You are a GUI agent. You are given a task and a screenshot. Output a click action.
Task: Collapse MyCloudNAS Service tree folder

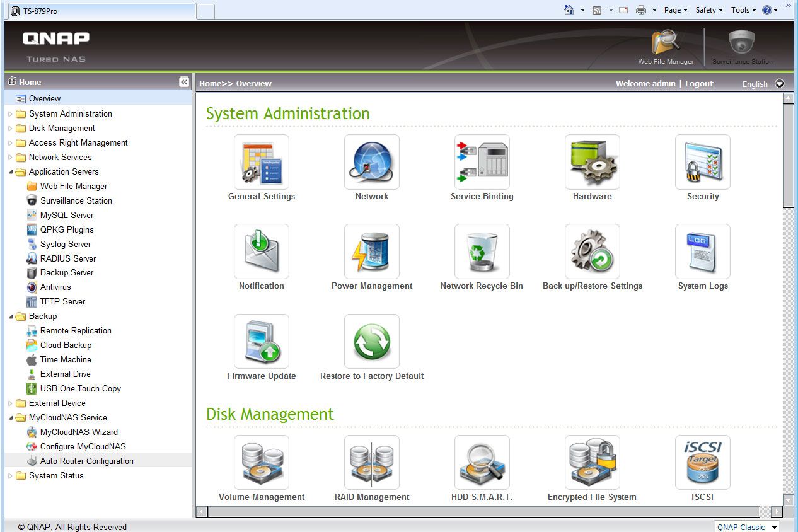pos(11,418)
